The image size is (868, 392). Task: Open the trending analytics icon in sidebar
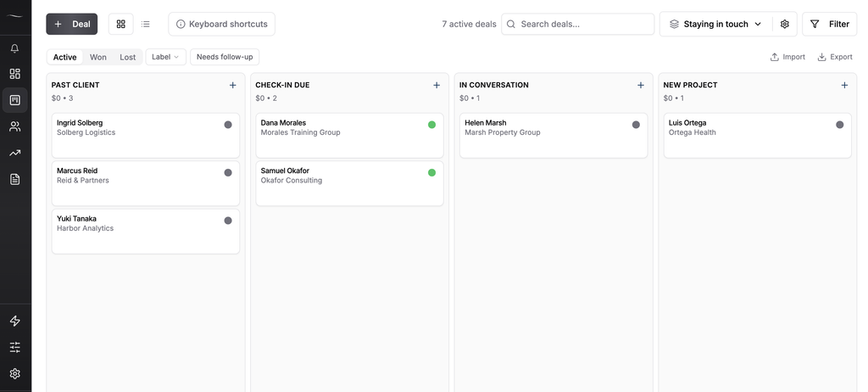15,153
